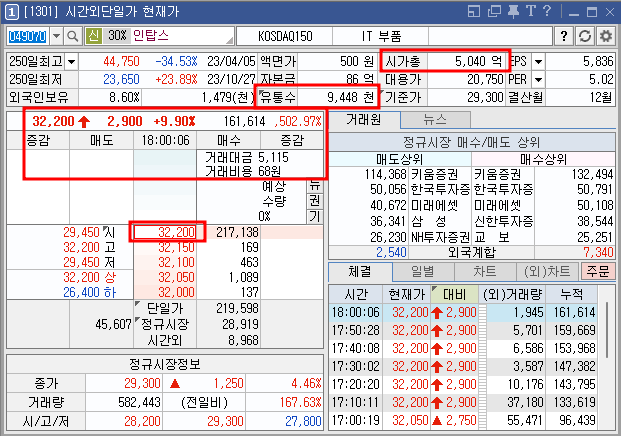The height and width of the screenshot is (436, 621).
Task: Click the 매도상위 header
Action: click(x=400, y=160)
